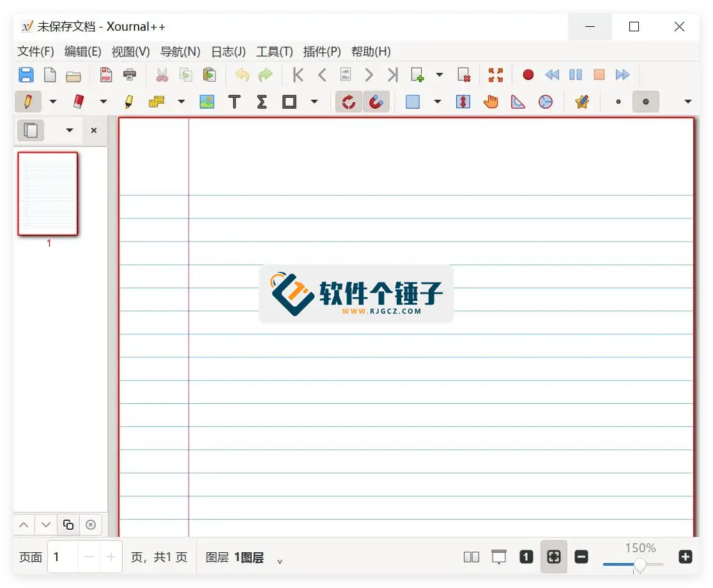Choose the medium line thickness dot
The width and height of the screenshot is (713, 588).
(x=646, y=102)
